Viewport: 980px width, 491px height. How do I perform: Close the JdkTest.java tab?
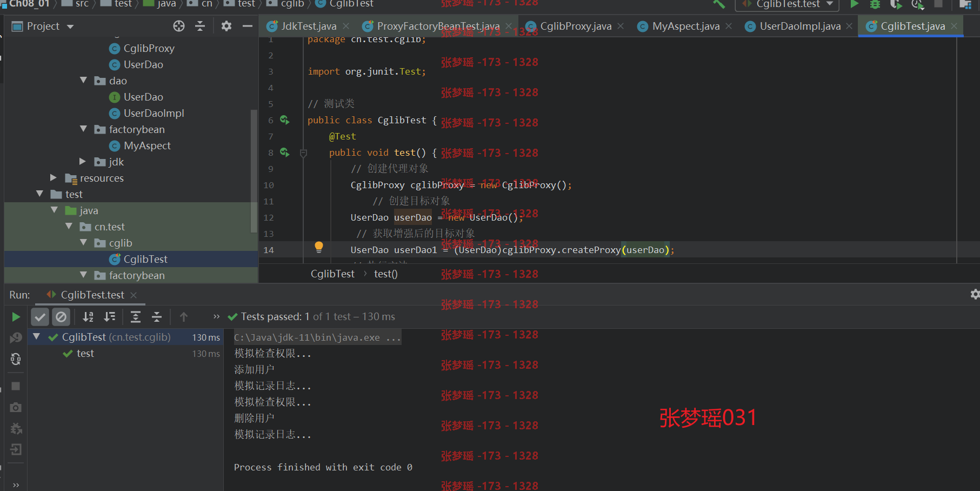point(346,26)
